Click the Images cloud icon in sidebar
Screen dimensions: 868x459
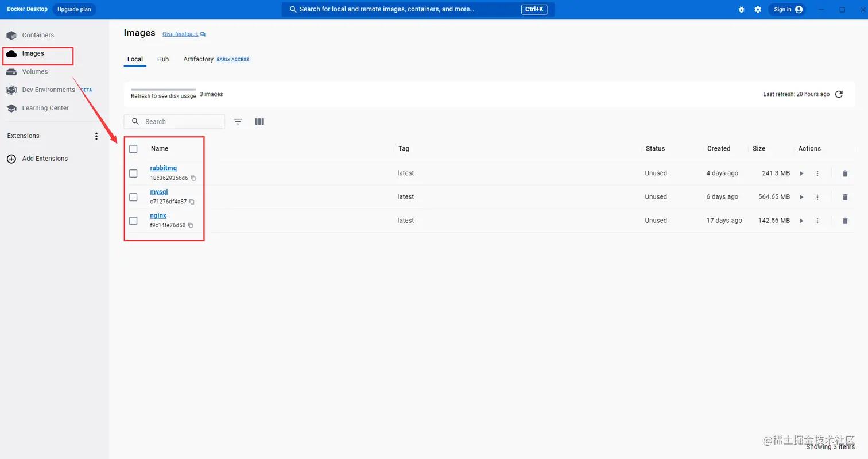click(x=11, y=53)
